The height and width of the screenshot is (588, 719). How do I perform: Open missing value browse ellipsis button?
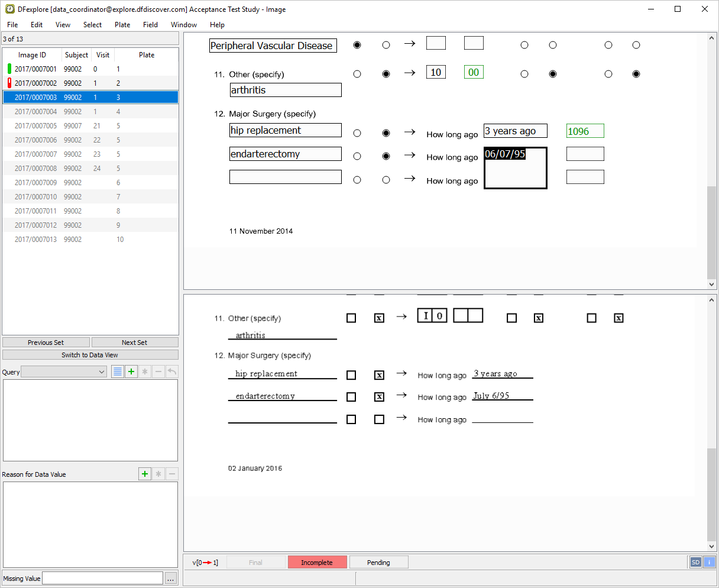(170, 579)
